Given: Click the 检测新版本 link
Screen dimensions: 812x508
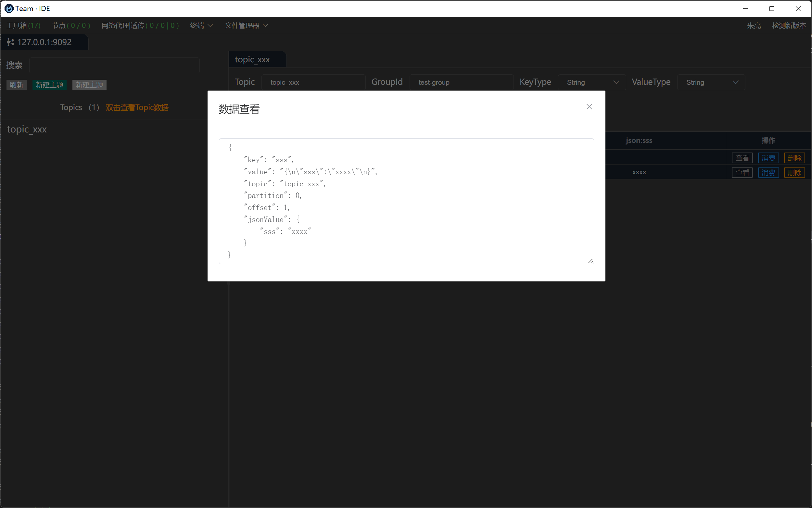Looking at the screenshot, I should [789, 26].
